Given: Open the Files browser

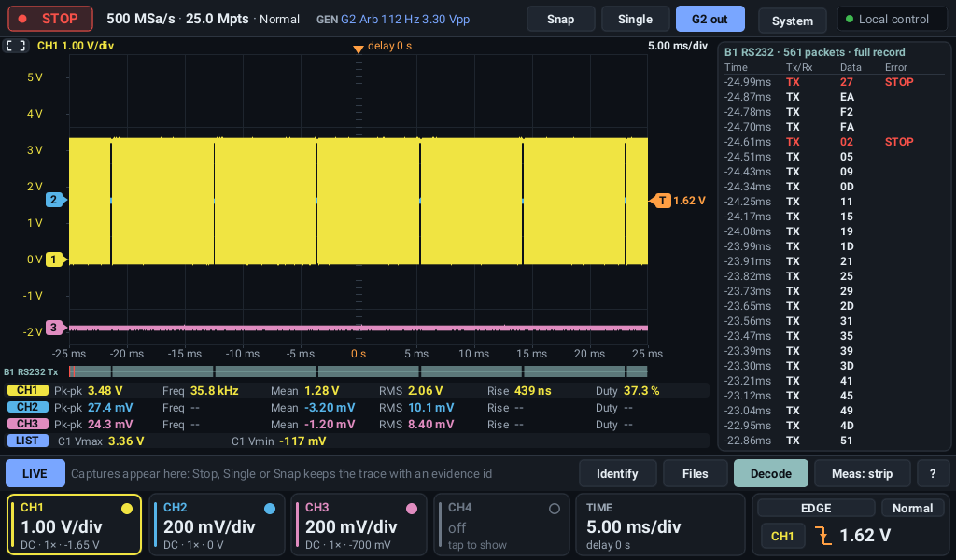Looking at the screenshot, I should pos(695,474).
